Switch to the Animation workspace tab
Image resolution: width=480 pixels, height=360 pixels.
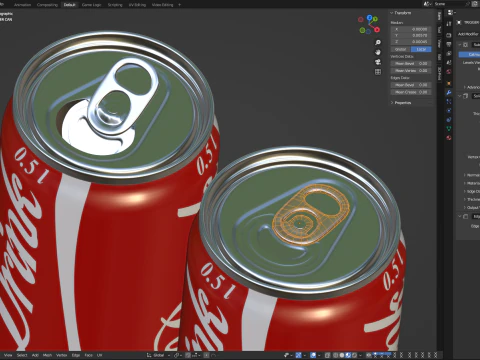pos(22,5)
